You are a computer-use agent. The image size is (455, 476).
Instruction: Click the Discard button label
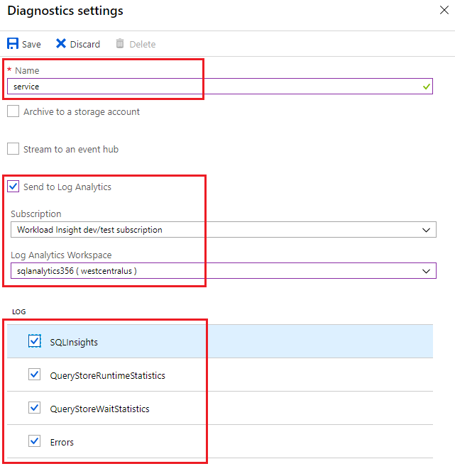coord(85,44)
